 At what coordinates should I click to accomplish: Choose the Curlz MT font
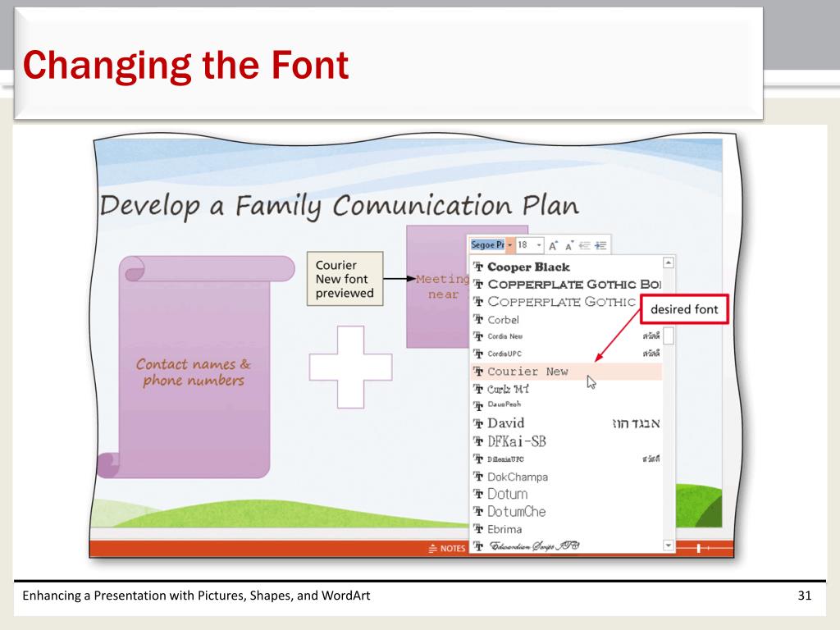(x=566, y=389)
